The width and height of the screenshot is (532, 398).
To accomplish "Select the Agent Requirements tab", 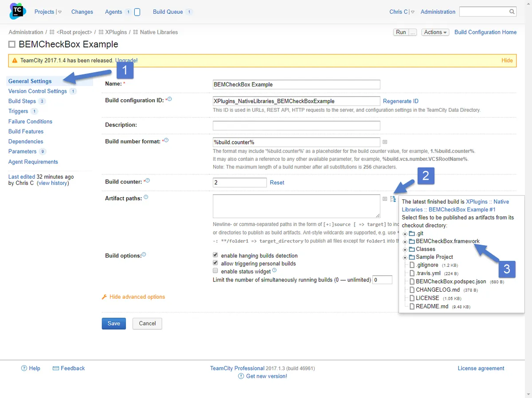I will coord(33,162).
